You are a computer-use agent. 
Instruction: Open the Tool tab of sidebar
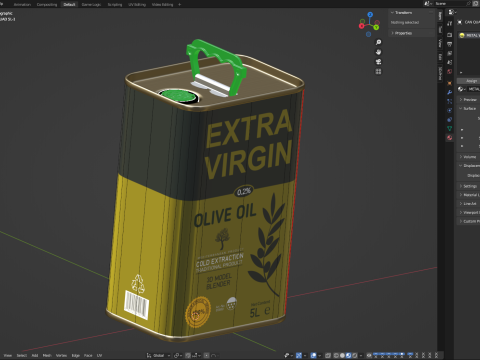pyautogui.click(x=440, y=29)
